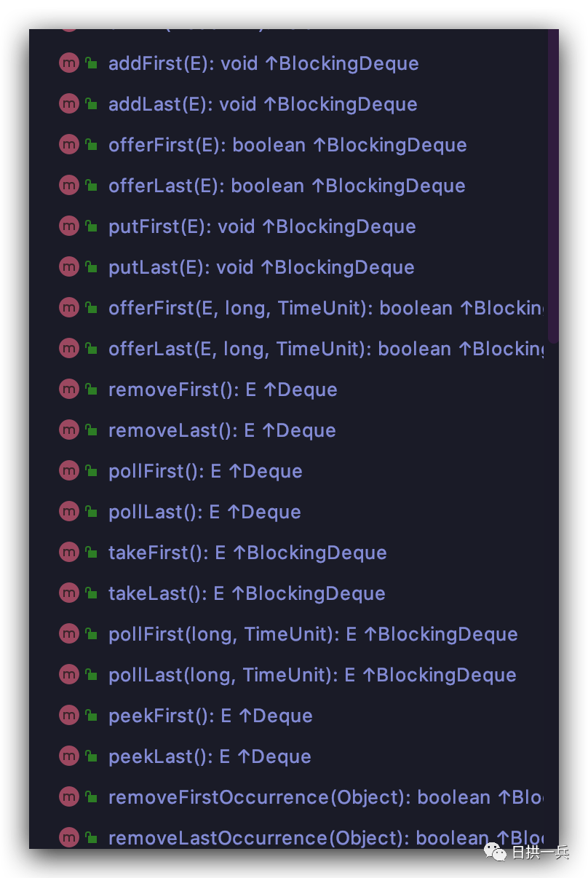The height and width of the screenshot is (878, 588).
Task: Select putFirst(E): void method entry
Action: click(x=262, y=226)
